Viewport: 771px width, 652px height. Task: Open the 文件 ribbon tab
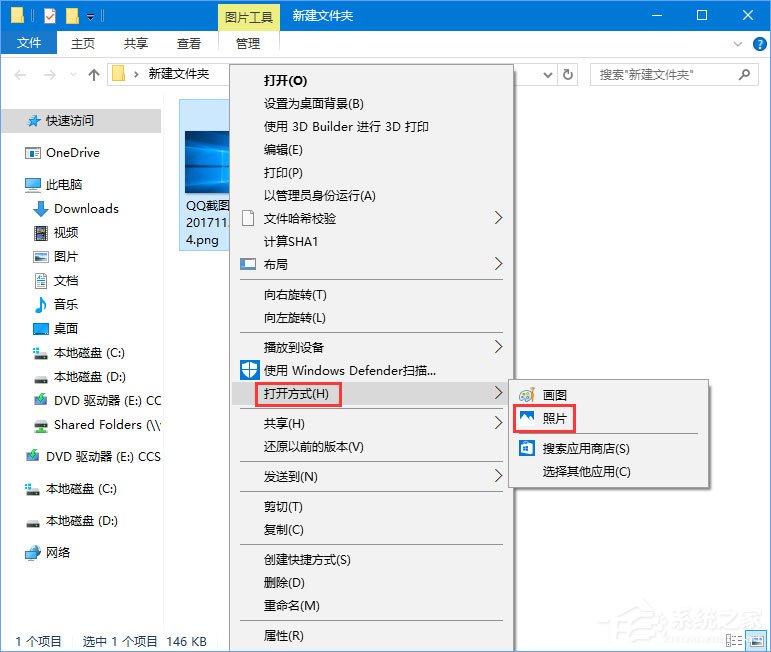(29, 43)
